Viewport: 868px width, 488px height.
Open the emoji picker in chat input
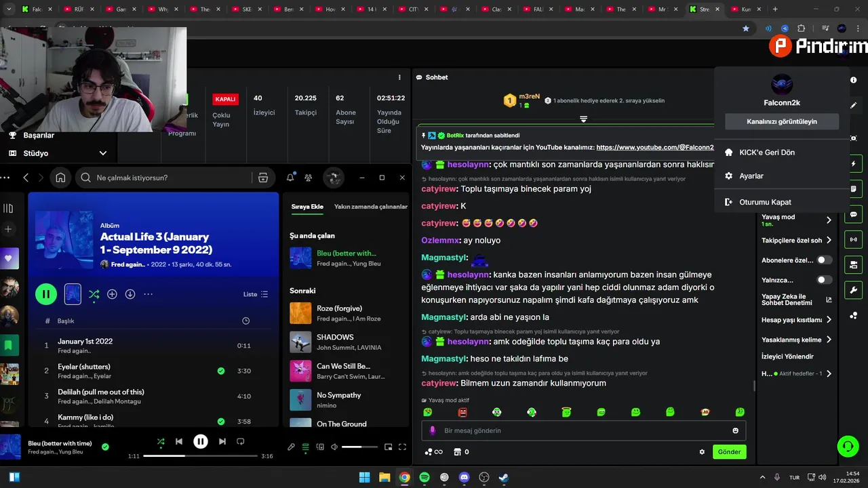(x=735, y=430)
